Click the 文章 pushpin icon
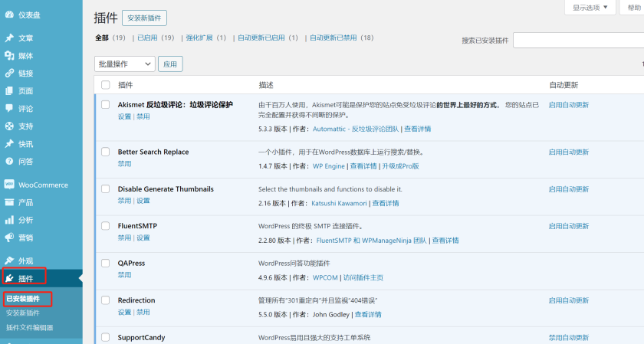The image size is (644, 344). tap(9, 38)
